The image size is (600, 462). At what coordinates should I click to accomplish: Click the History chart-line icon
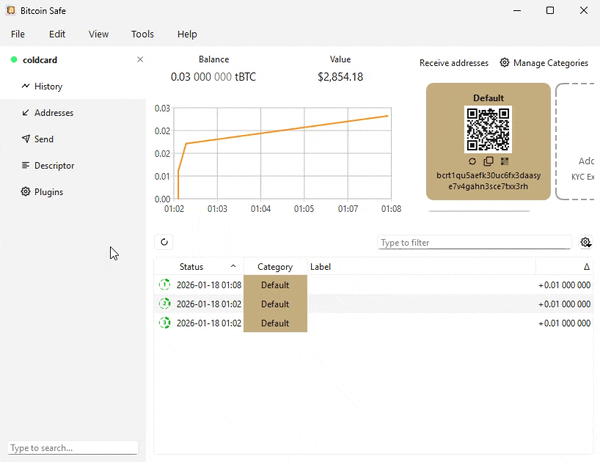[x=25, y=86]
